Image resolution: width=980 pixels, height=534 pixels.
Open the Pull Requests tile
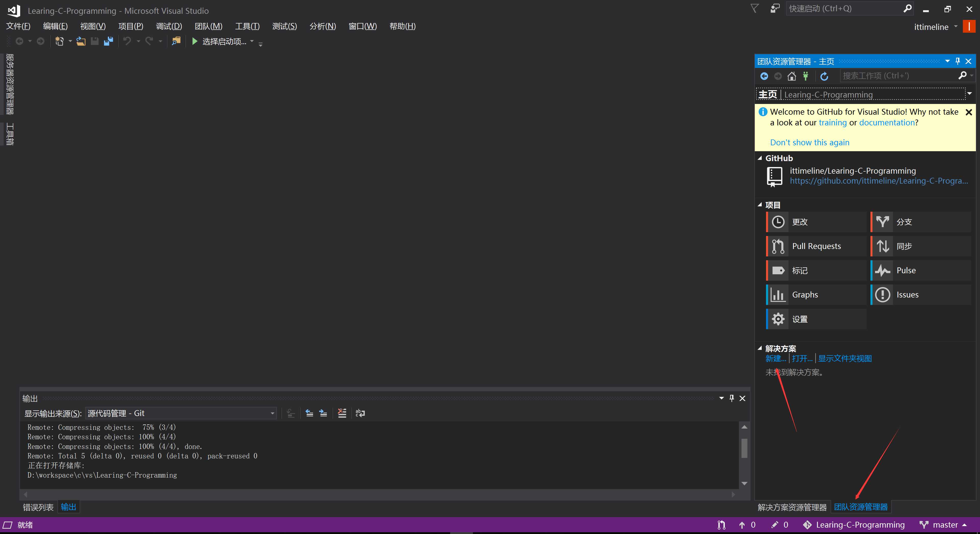click(816, 246)
